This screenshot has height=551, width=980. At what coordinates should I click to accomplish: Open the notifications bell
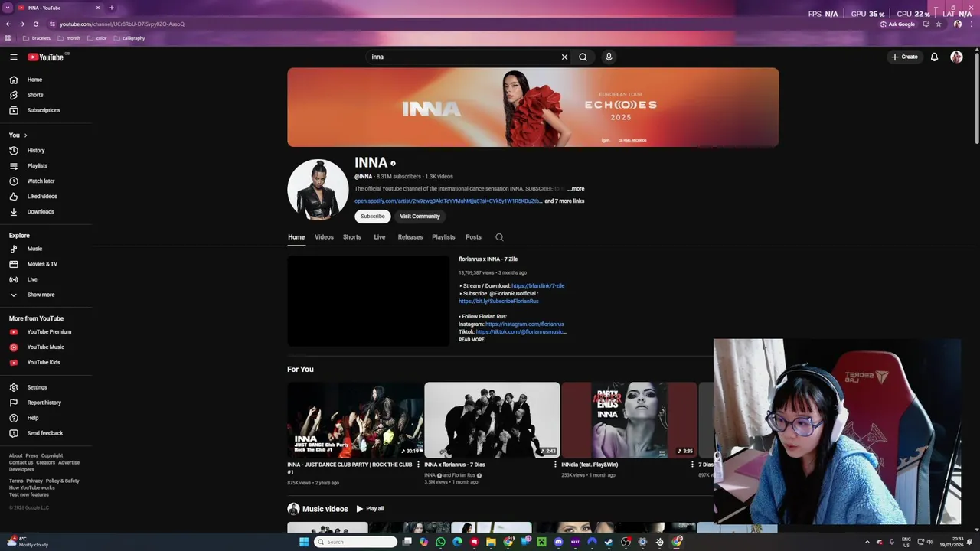(x=934, y=57)
